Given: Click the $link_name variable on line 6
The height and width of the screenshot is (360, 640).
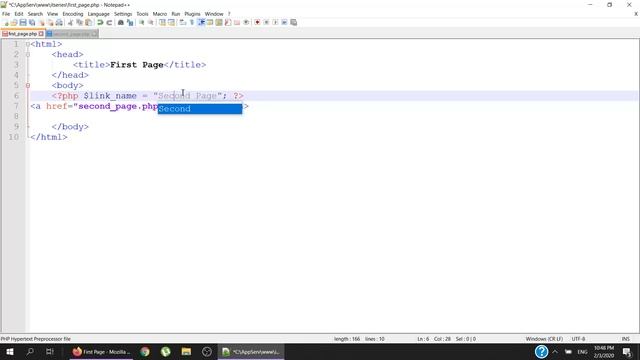Looking at the screenshot, I should (x=110, y=96).
